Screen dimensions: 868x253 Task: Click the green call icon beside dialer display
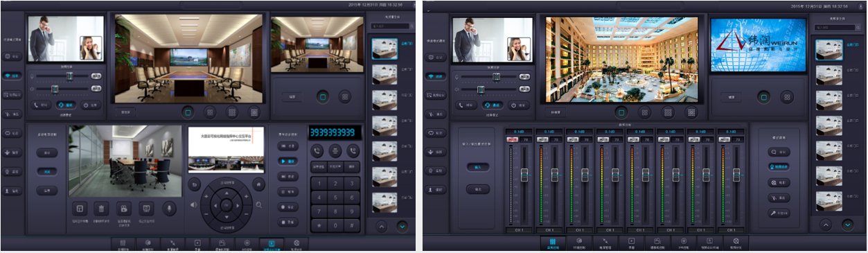tap(317, 150)
